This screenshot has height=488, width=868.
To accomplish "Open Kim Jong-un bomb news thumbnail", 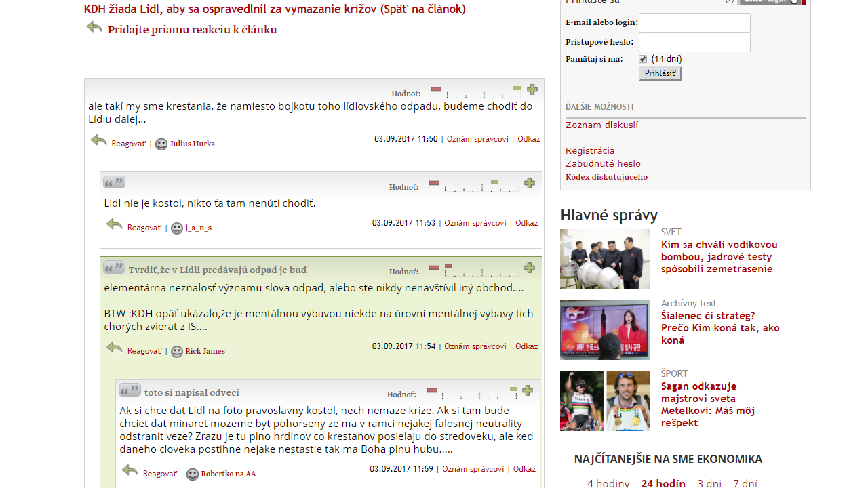I will point(605,260).
